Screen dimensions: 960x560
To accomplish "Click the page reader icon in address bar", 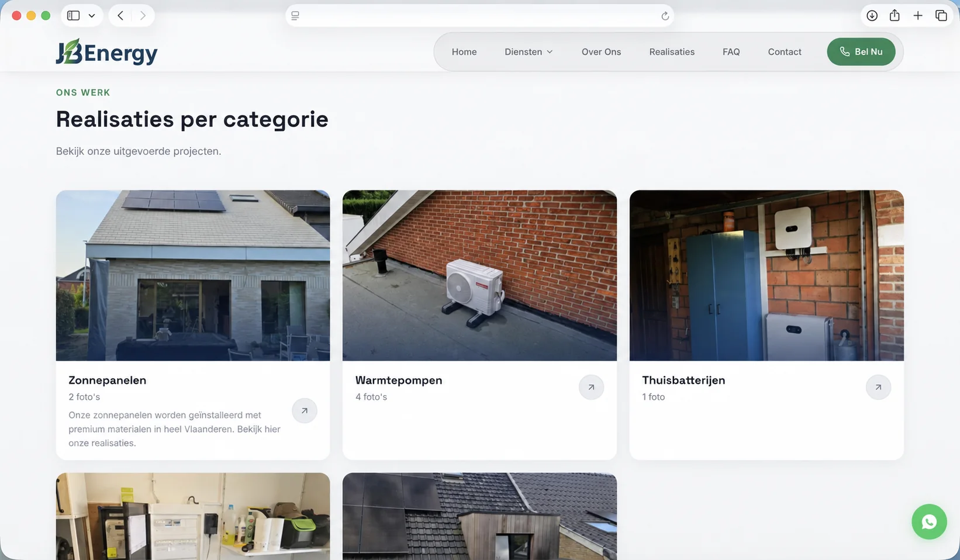I will [295, 16].
